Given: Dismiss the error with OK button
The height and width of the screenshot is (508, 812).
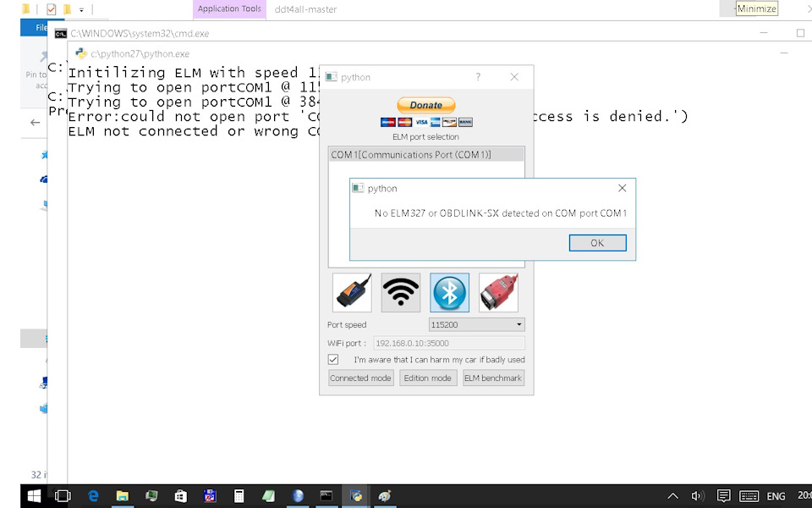Looking at the screenshot, I should (598, 243).
